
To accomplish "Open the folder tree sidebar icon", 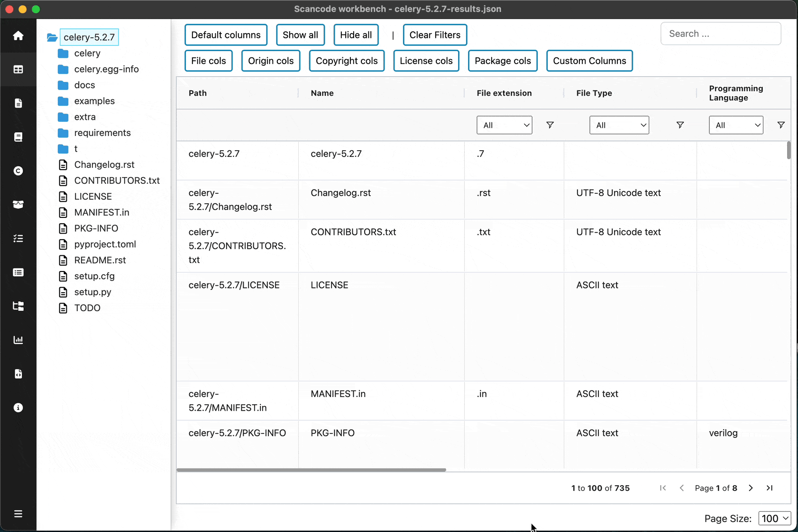I will (x=18, y=306).
